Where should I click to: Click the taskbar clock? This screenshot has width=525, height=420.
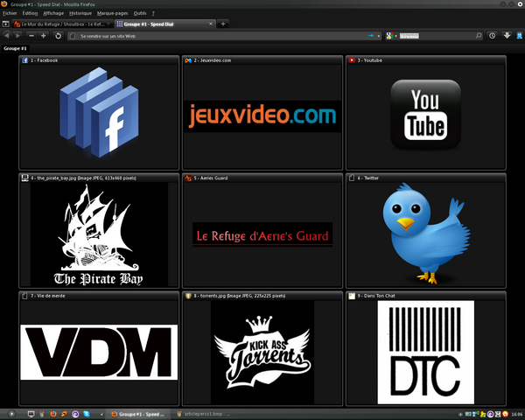point(517,414)
